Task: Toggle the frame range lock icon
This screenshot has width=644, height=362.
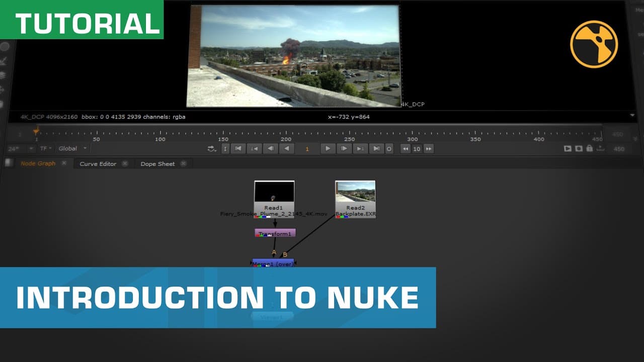Action: (589, 149)
